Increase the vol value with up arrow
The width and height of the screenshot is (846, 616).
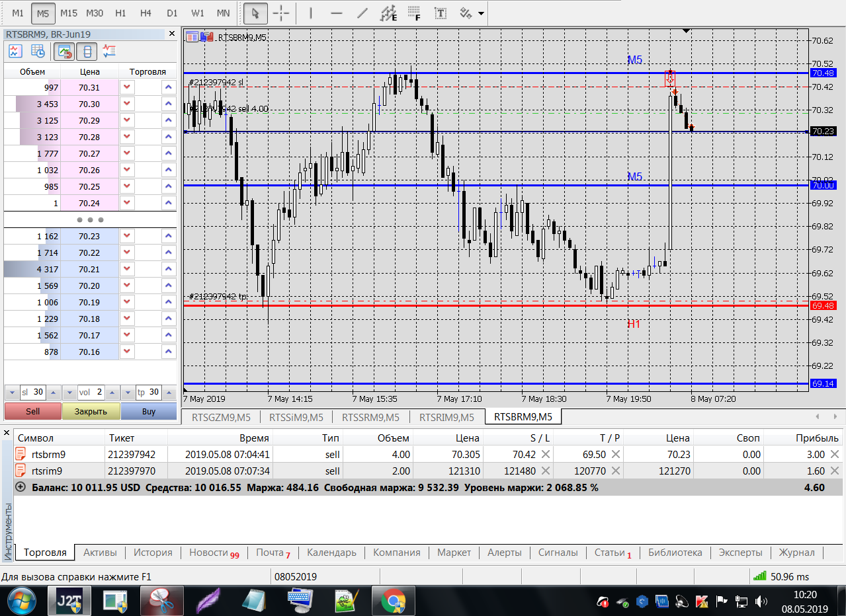click(110, 393)
